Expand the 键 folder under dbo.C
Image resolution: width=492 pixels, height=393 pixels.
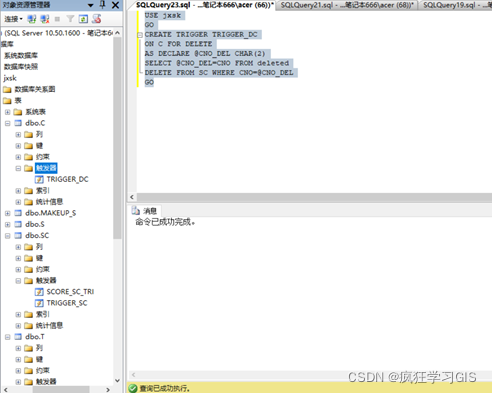point(18,146)
